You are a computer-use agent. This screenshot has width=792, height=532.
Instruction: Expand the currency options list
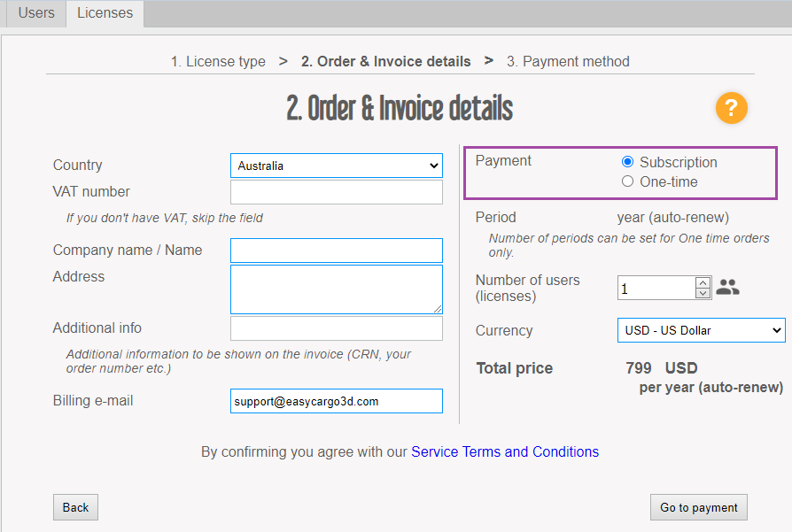point(779,330)
